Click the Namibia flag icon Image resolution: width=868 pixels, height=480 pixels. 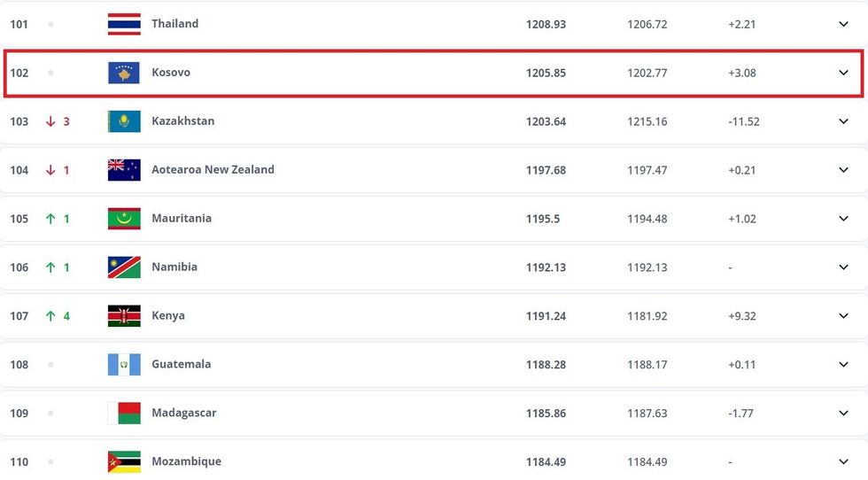tap(124, 267)
